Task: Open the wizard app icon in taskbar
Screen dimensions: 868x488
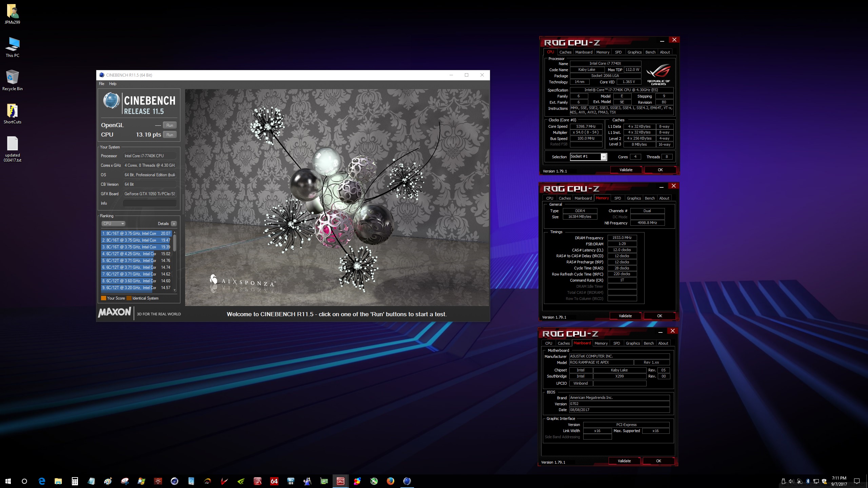Action: click(x=308, y=481)
